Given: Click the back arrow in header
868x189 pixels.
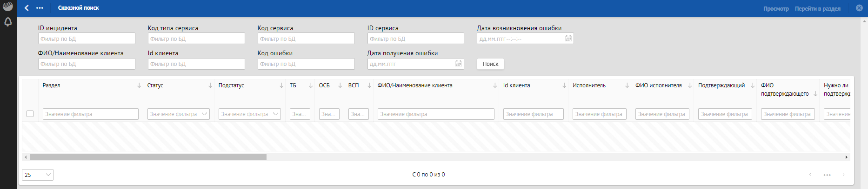Looking at the screenshot, I should [x=27, y=8].
